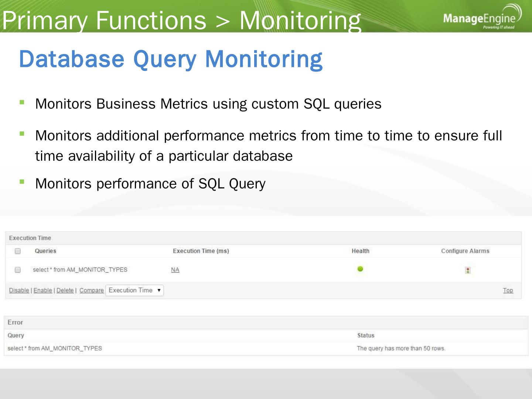
Task: Click the Configure Alarms traffic-light icon
Action: click(x=468, y=270)
